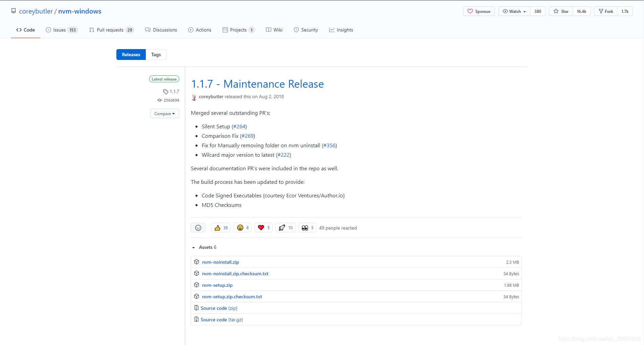The height and width of the screenshot is (345, 644).
Task: Collapse the Assets 6 section
Action: coord(204,247)
